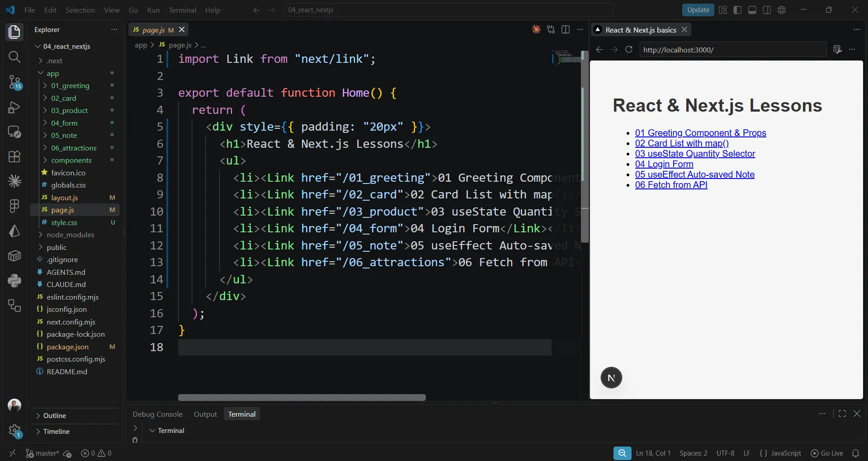Expand the .next folder
This screenshot has width=868, height=461.
[x=54, y=61]
